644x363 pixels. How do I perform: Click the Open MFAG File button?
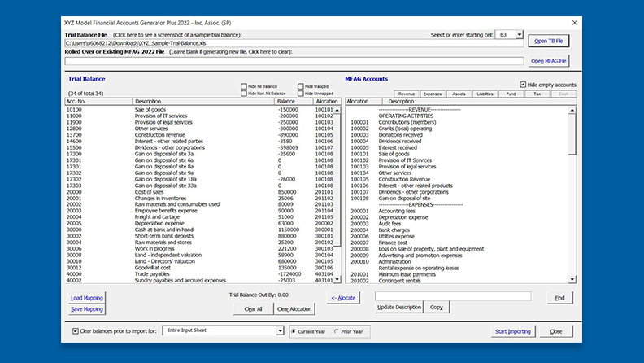[549, 61]
